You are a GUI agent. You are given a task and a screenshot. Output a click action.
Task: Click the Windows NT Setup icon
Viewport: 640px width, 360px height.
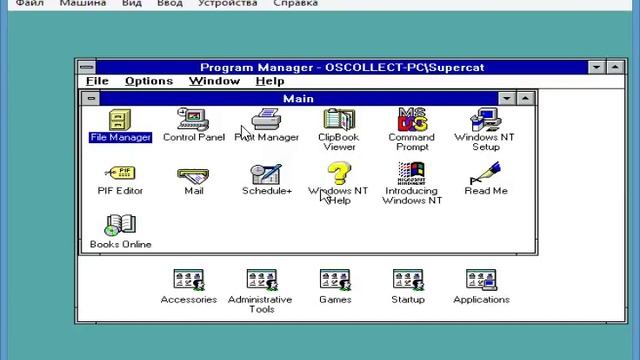(x=485, y=119)
